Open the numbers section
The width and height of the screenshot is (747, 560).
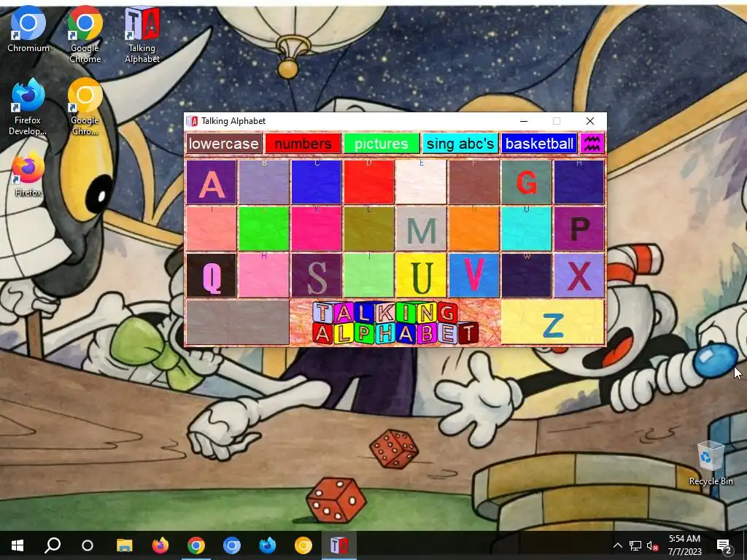303,144
